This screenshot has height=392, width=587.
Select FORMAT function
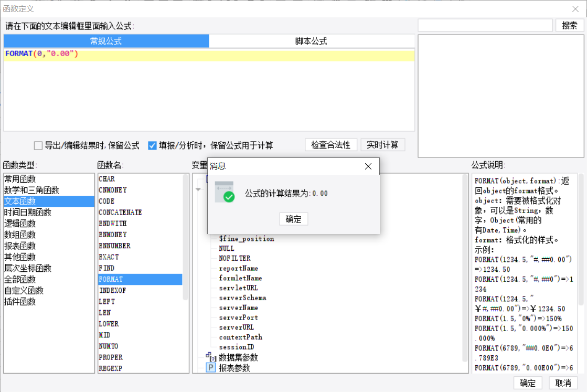pyautogui.click(x=140, y=279)
